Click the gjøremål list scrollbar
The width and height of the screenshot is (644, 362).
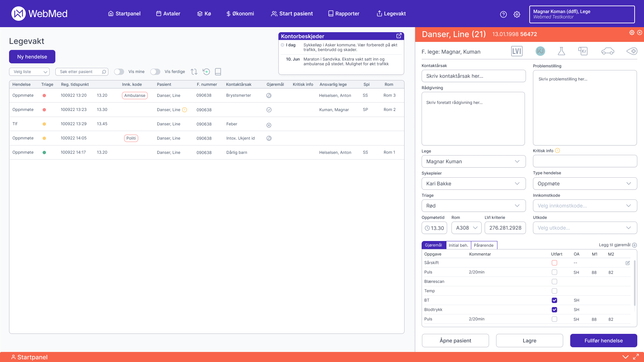click(x=634, y=283)
